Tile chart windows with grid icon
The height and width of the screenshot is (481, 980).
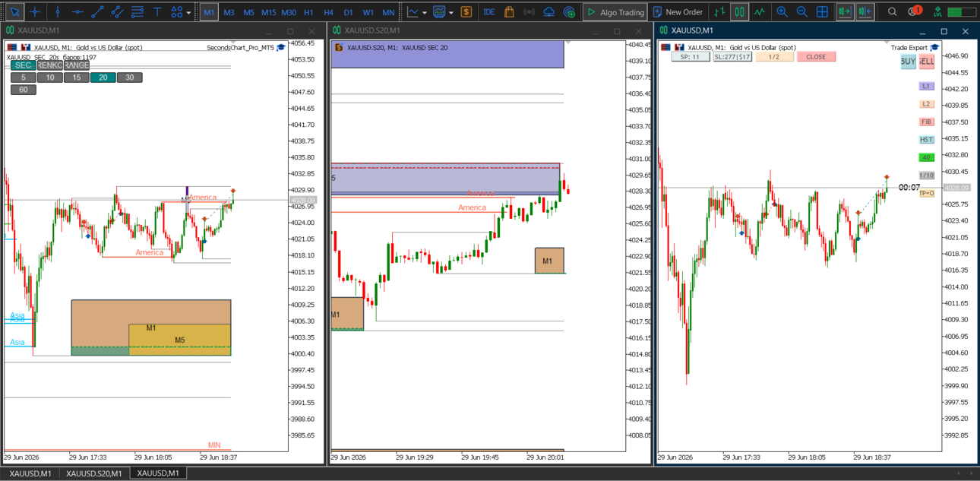pos(822,12)
